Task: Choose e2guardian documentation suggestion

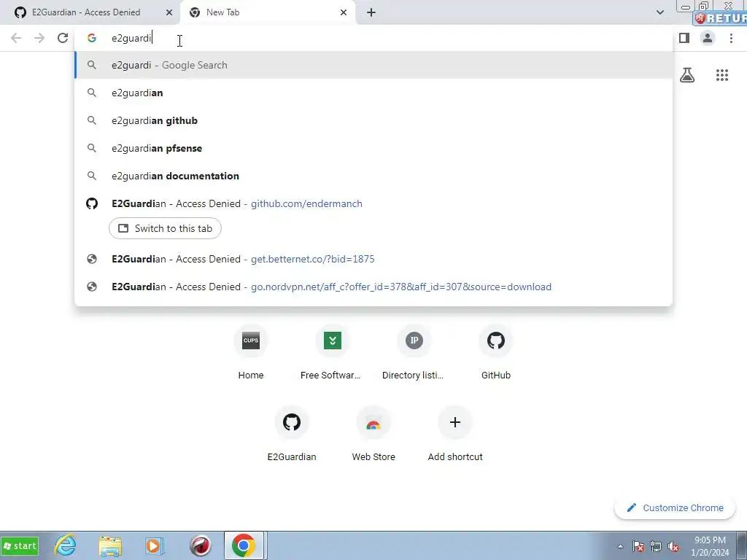Action: point(373,176)
